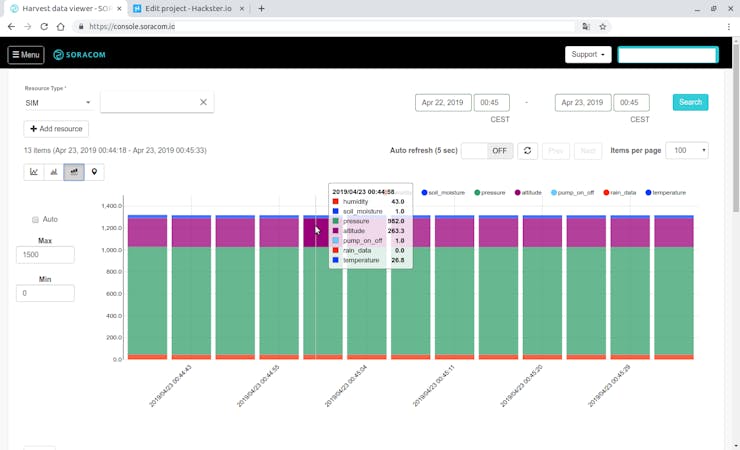Open the Items per page dropdown
Screen dimensions: 740x450
pos(687,150)
